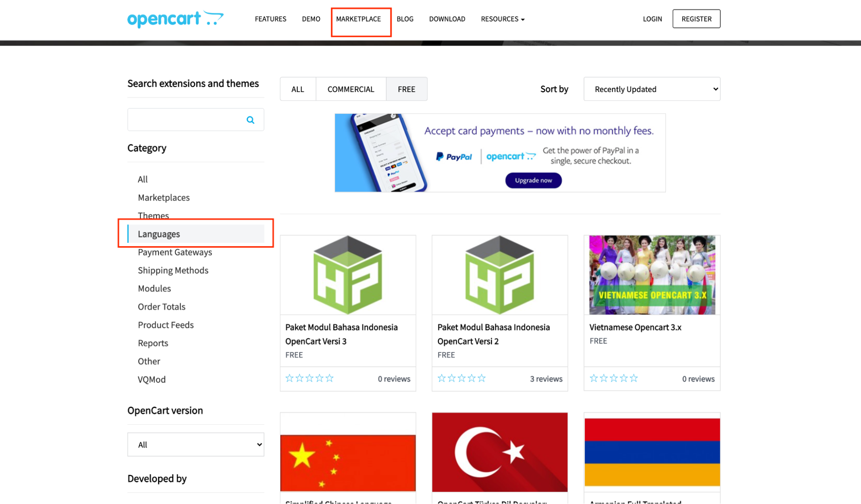Click the extension search input field

pyautogui.click(x=185, y=120)
